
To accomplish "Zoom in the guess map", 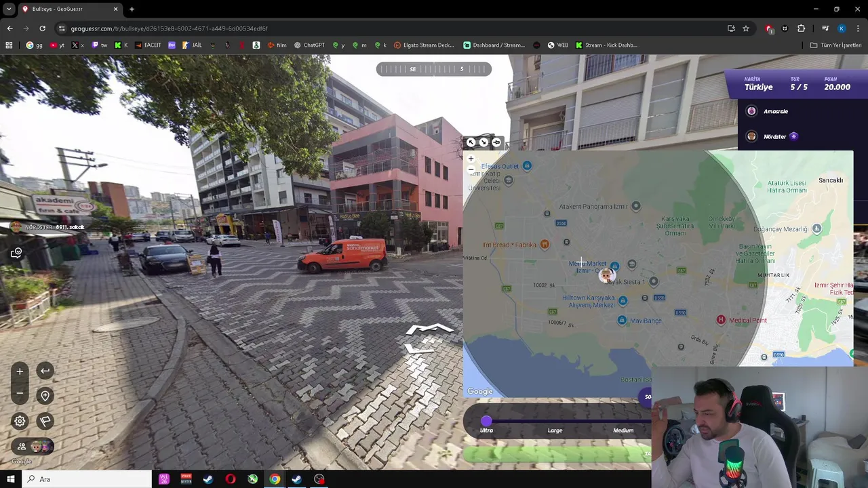I will (x=471, y=159).
